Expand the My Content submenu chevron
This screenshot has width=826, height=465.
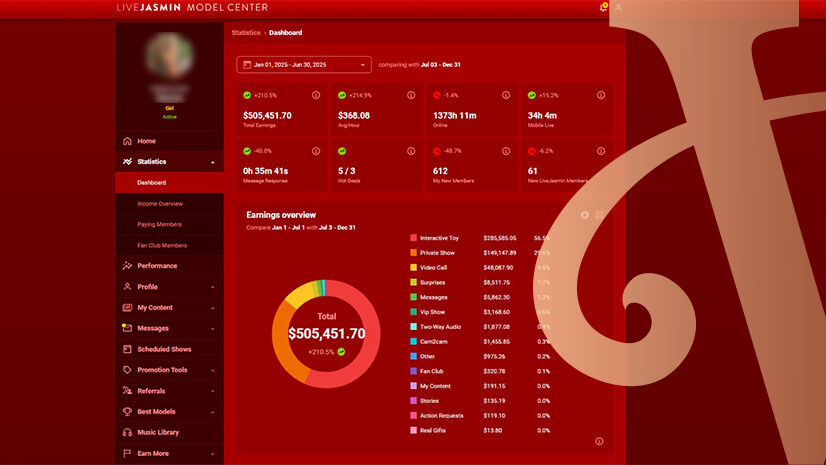point(213,308)
